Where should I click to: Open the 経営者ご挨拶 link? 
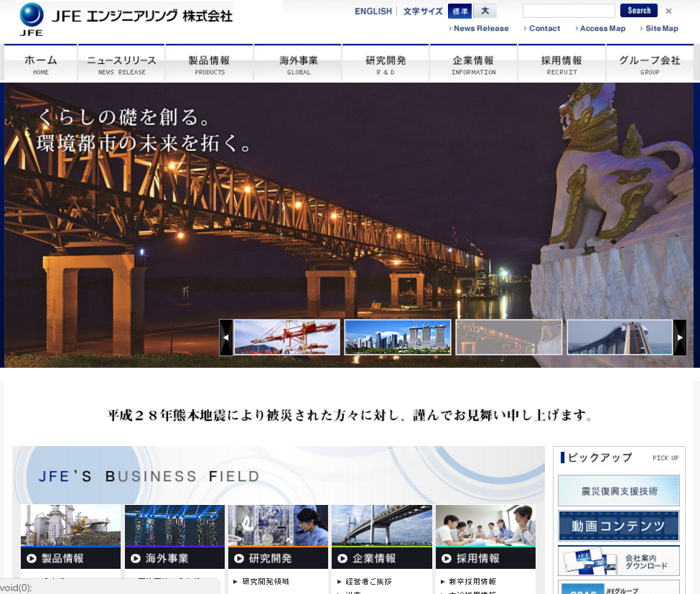click(369, 582)
